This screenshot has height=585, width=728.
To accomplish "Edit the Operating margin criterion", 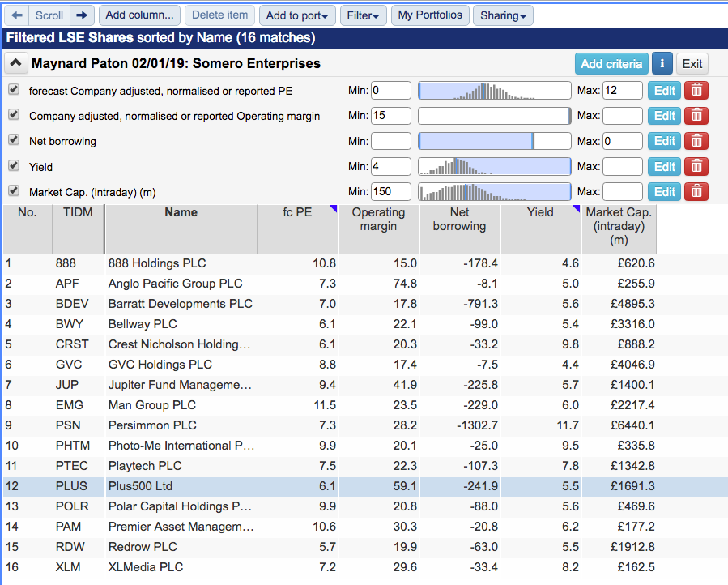I will coord(664,116).
